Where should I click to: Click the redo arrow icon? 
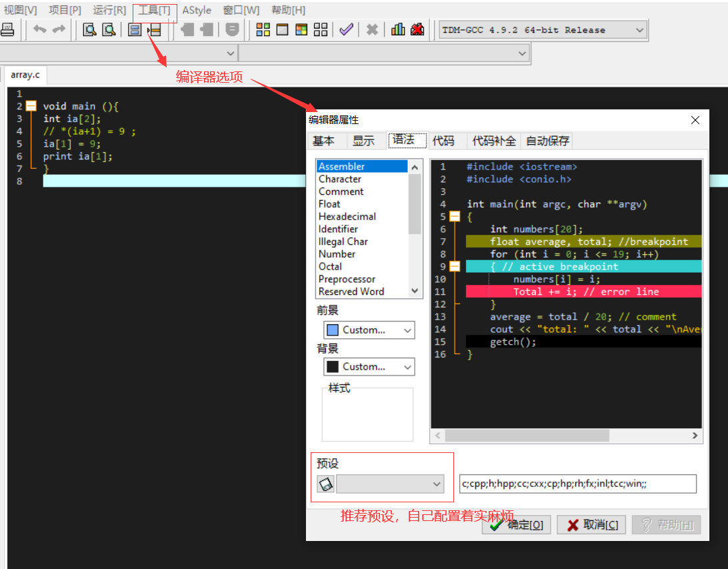tap(58, 29)
